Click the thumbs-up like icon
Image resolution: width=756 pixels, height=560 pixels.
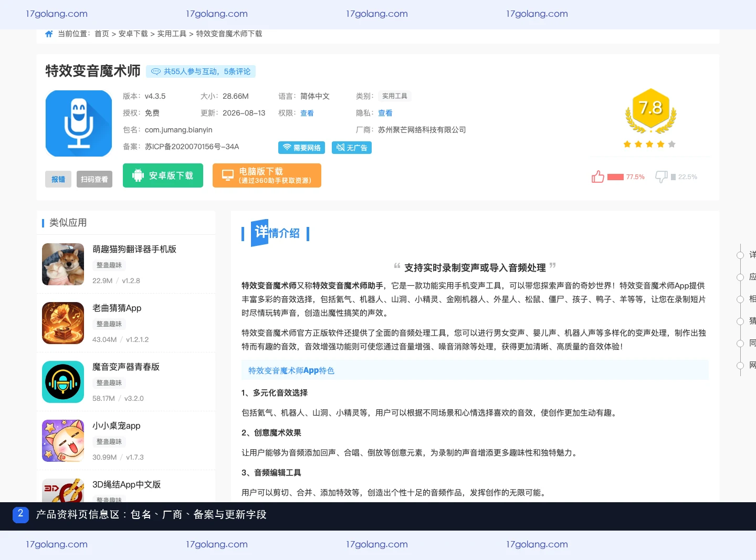pos(597,177)
